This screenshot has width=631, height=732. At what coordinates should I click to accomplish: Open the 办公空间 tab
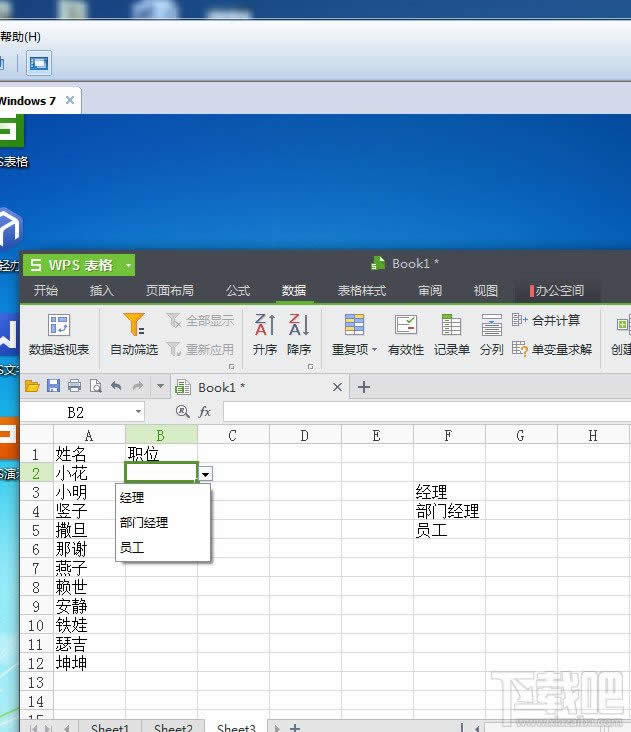(557, 290)
